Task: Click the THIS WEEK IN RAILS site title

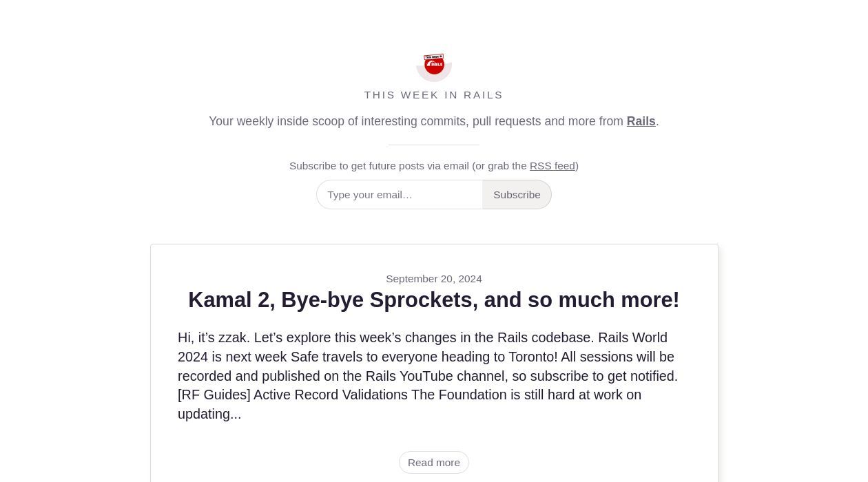Action: [x=434, y=95]
